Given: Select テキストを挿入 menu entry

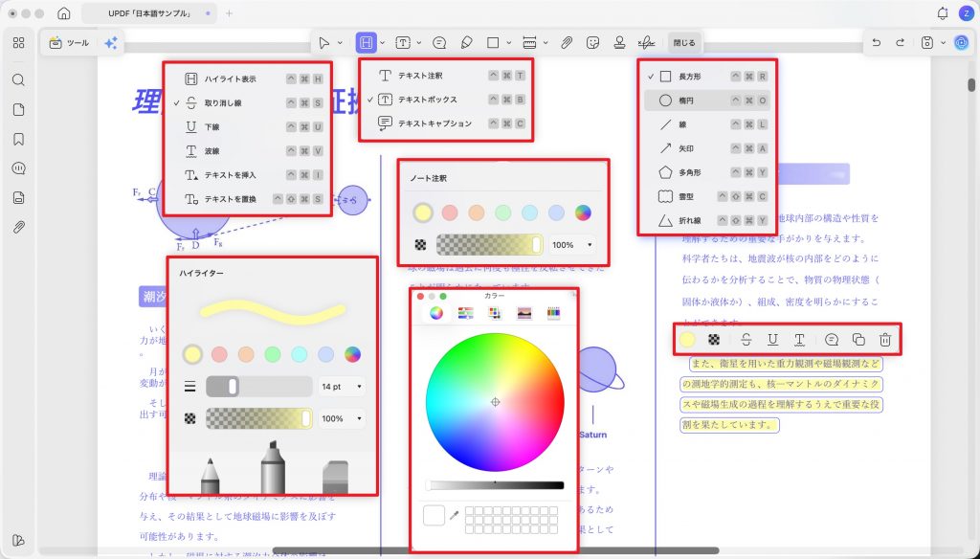Looking at the screenshot, I should point(248,175).
